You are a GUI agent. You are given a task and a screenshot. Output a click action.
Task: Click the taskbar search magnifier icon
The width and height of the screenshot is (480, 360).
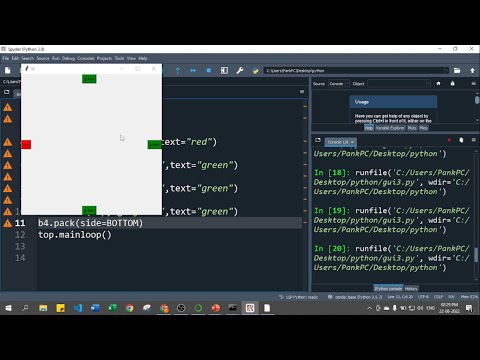[x=25, y=308]
